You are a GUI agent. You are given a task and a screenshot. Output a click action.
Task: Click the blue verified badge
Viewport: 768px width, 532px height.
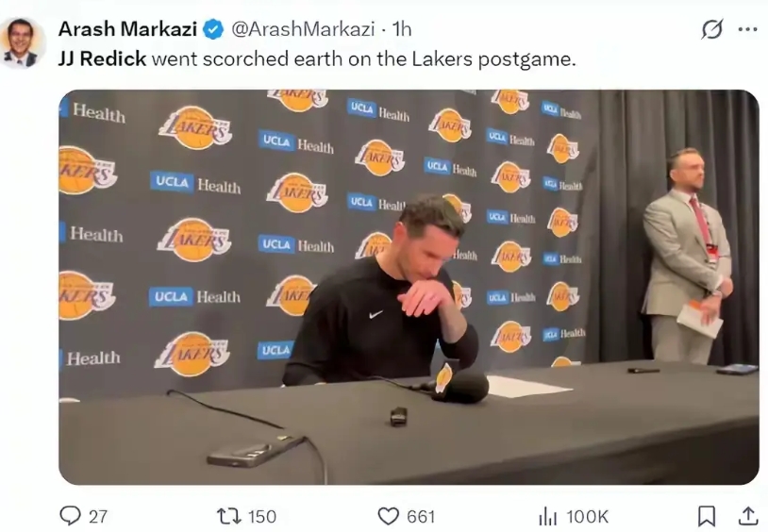coord(213,29)
